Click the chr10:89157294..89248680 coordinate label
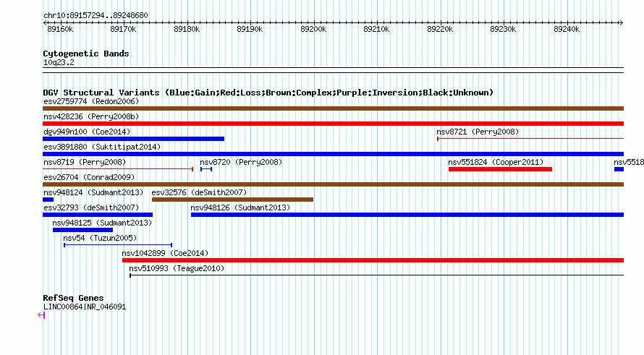 tap(96, 16)
